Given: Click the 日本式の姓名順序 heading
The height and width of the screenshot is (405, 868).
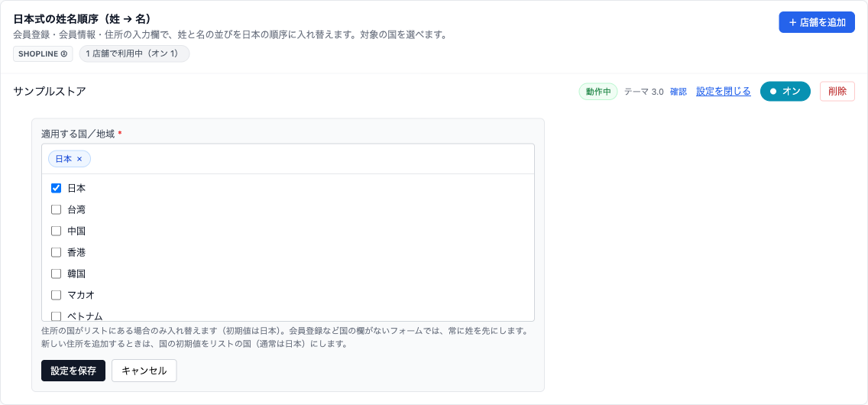Looking at the screenshot, I should click(82, 19).
